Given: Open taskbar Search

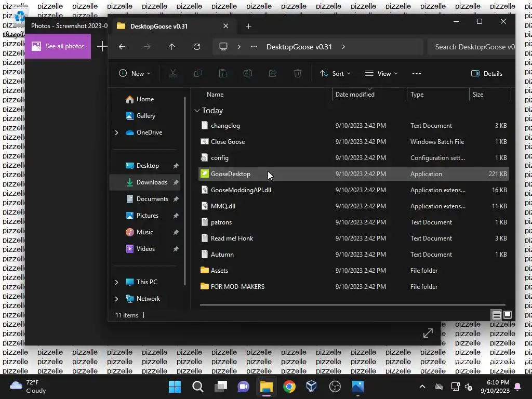Looking at the screenshot, I should pos(198,387).
